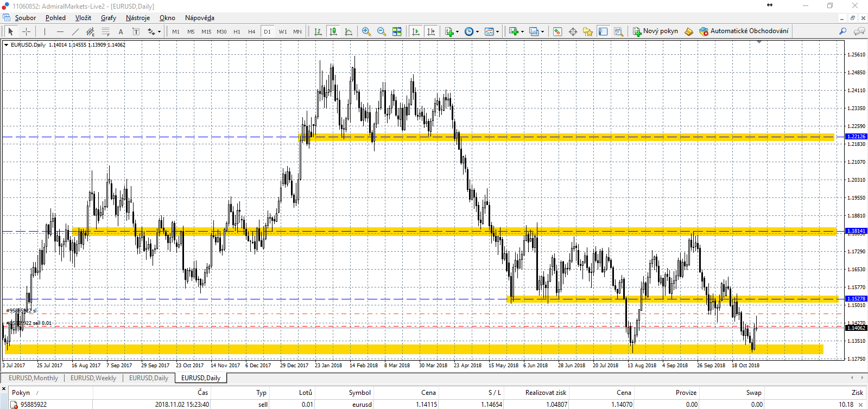Enable chart shift from right edge

[x=431, y=31]
